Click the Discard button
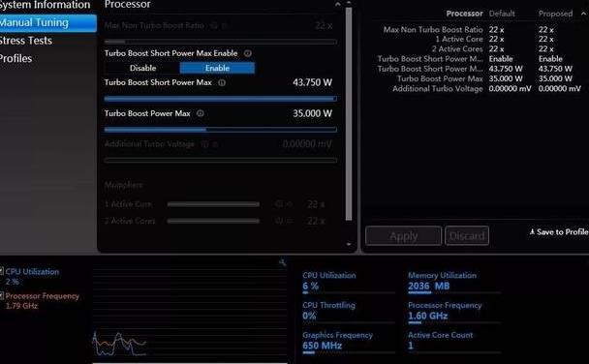This screenshot has height=364, width=589. (467, 235)
